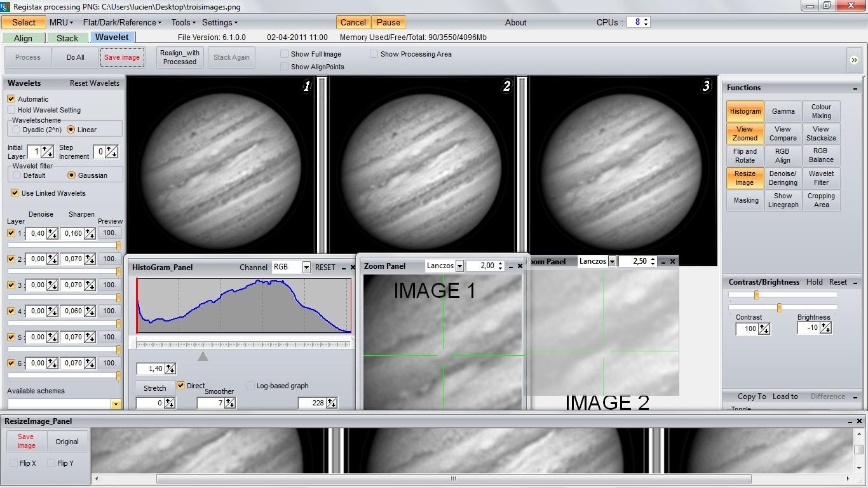The width and height of the screenshot is (868, 488).
Task: Uncheck the Direct histogram option
Action: [181, 386]
